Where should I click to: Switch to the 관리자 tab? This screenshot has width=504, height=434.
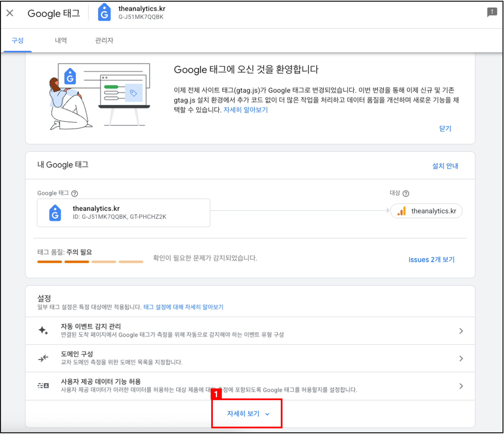(104, 40)
